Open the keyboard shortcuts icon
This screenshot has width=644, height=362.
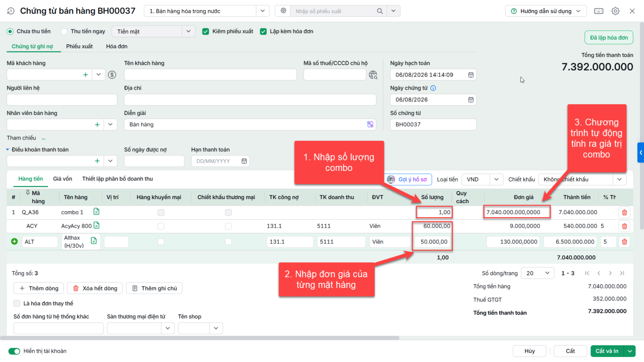tap(599, 11)
